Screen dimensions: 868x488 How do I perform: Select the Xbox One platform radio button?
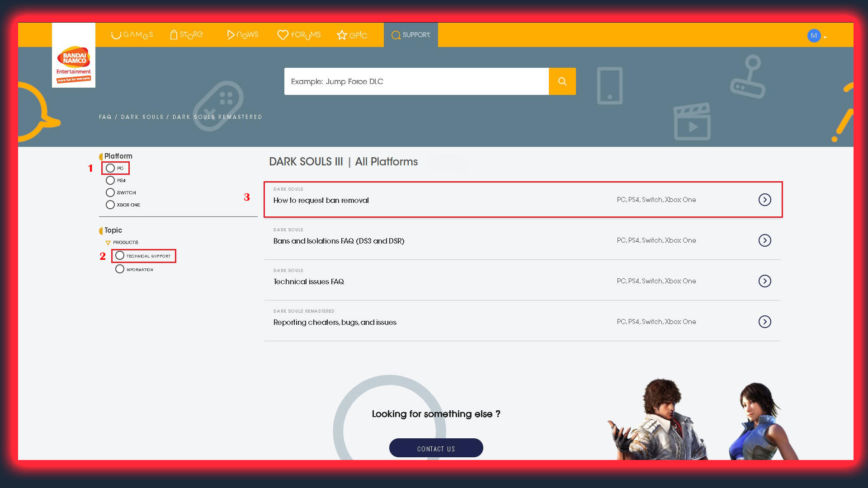[110, 205]
